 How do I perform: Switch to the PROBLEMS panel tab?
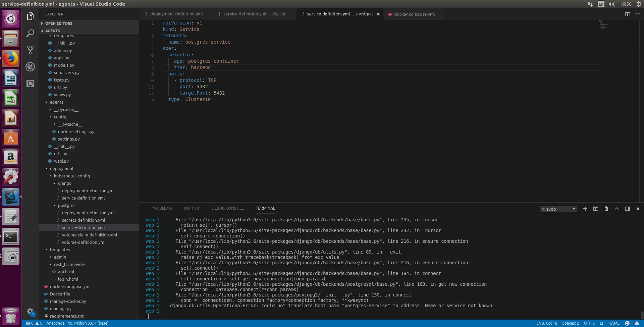click(x=161, y=208)
